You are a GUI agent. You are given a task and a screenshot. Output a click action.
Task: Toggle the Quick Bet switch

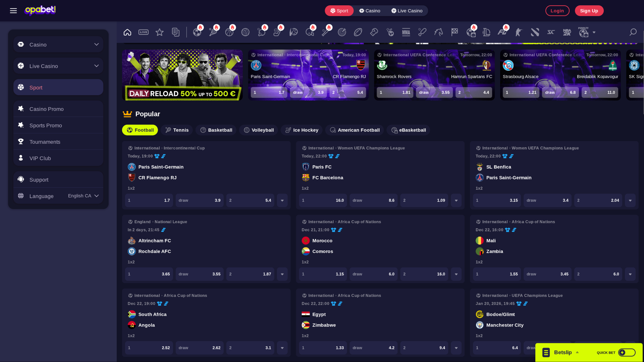click(x=623, y=352)
